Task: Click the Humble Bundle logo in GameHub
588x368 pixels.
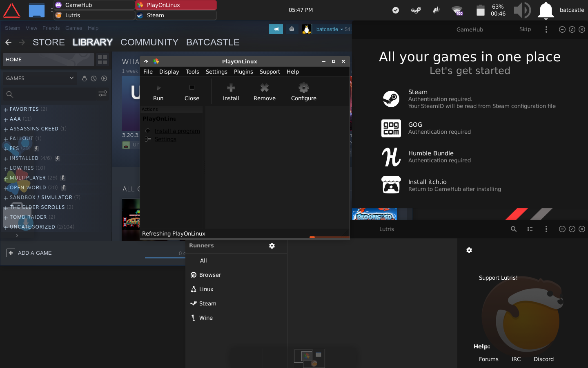Action: pos(391,157)
